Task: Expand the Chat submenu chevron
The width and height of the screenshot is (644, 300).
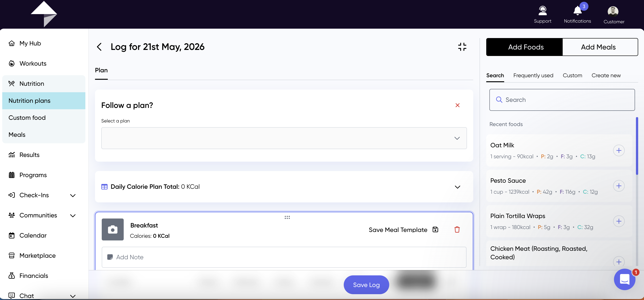Action: (73, 296)
